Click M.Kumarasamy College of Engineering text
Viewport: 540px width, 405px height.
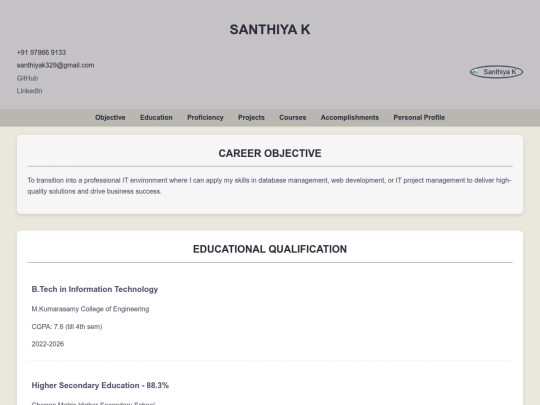click(90, 309)
